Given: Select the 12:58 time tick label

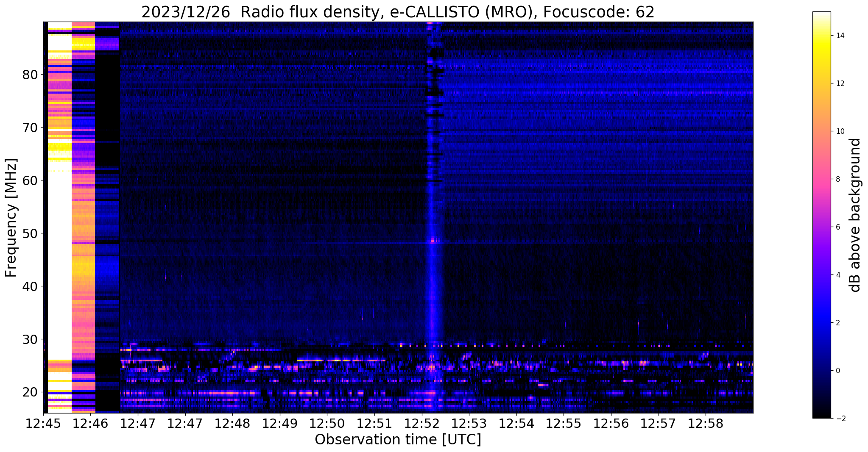Looking at the screenshot, I should 705,423.
